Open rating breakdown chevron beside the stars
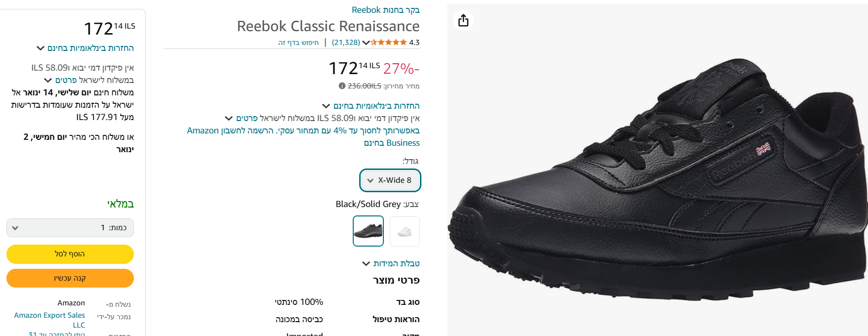Screen dimensions: 868x336 (x=366, y=42)
